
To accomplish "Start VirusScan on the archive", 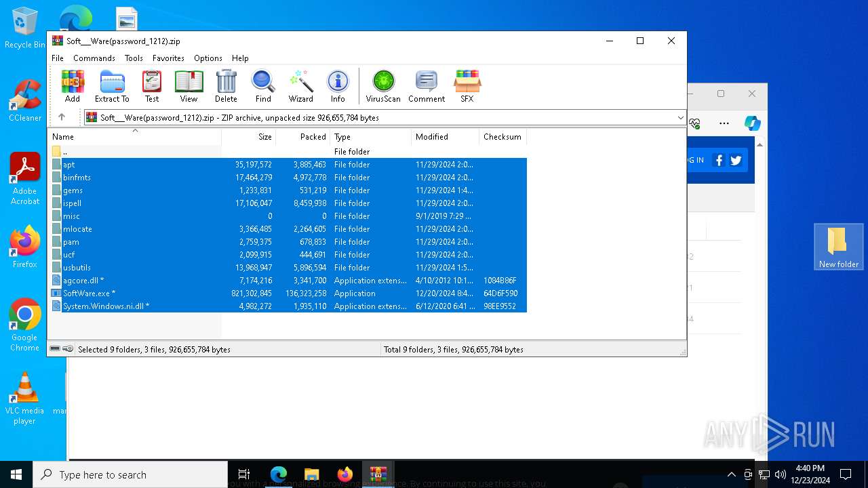I will coord(383,86).
